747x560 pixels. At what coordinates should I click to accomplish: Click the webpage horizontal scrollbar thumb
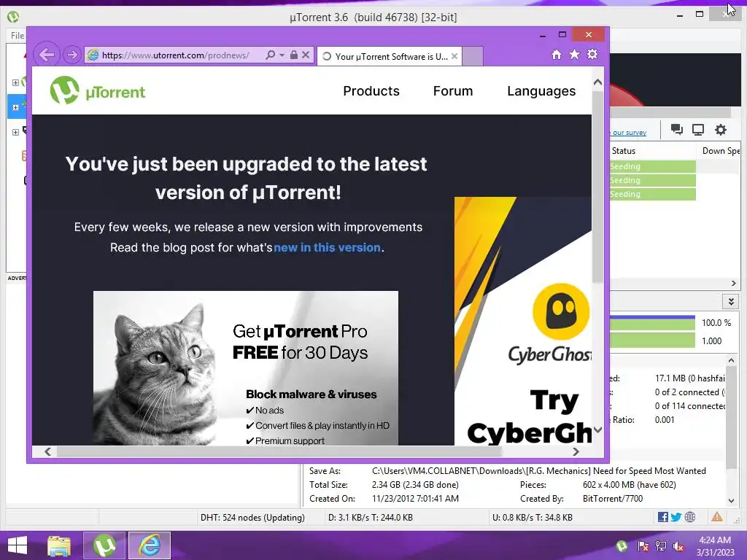pyautogui.click(x=279, y=451)
